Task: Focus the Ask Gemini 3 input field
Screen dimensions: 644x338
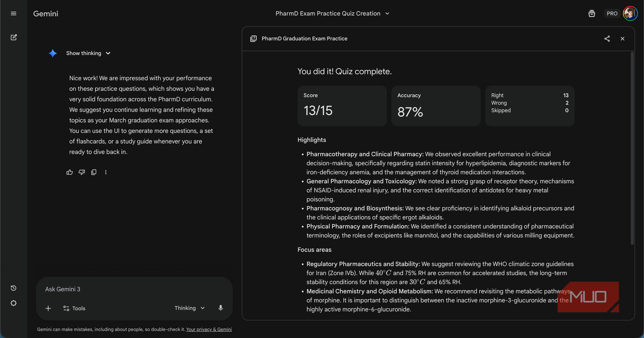Action: pos(134,289)
